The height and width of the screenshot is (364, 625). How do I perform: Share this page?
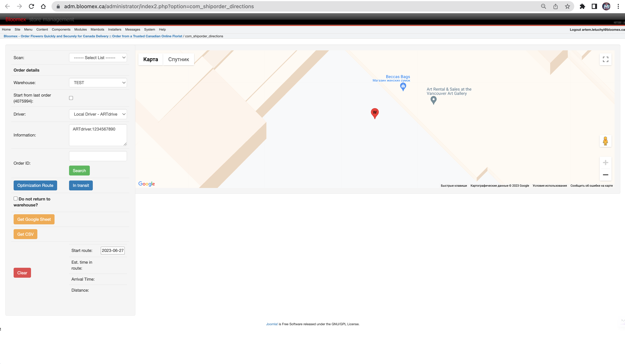click(x=556, y=7)
